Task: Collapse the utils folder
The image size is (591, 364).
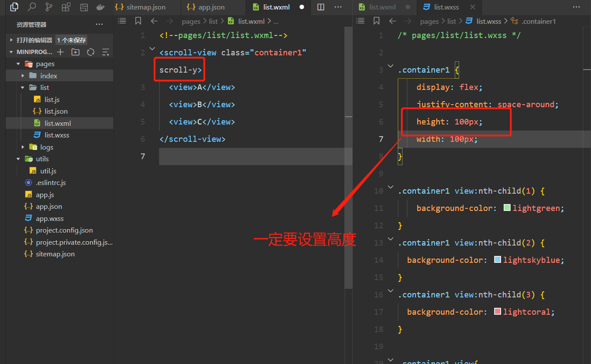Action: 18,159
